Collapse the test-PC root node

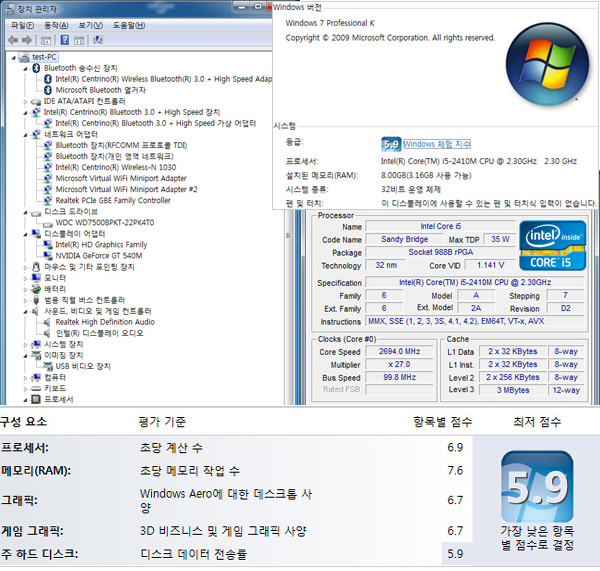click(x=14, y=58)
